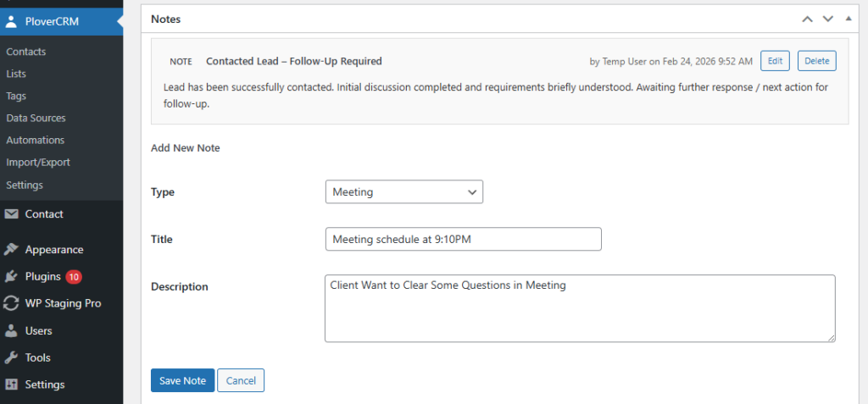Click into the Title input field

coord(463,240)
